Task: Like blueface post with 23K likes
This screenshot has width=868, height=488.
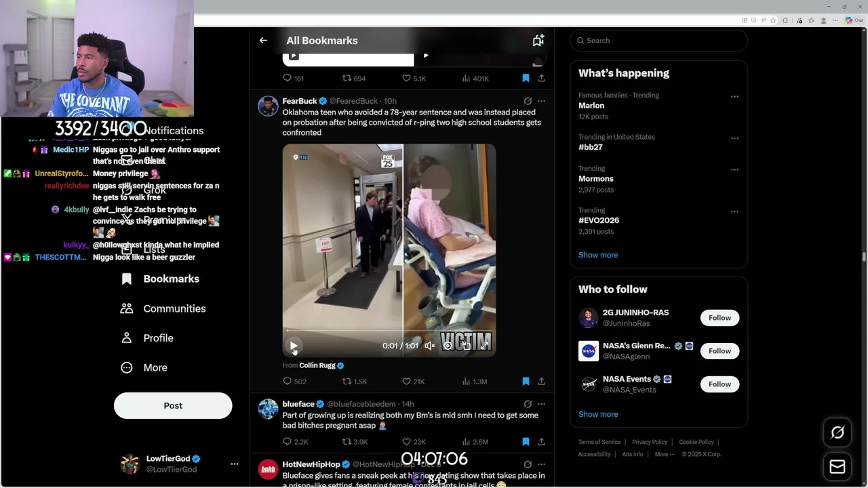Action: click(x=414, y=442)
